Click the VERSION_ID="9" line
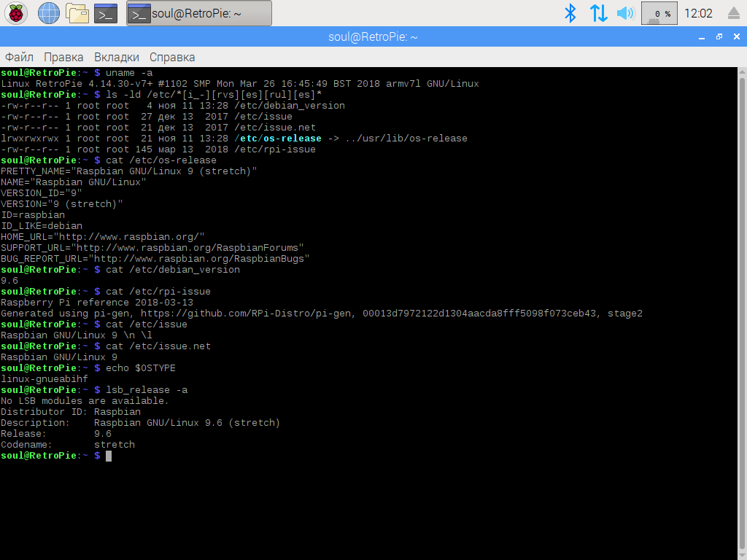The width and height of the screenshot is (747, 560). click(x=42, y=193)
